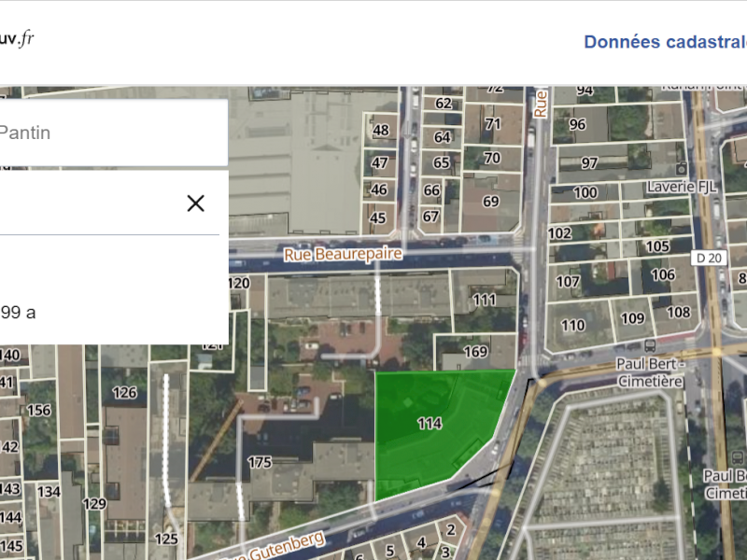Click the Rue Beaurepaire street label

(x=344, y=254)
